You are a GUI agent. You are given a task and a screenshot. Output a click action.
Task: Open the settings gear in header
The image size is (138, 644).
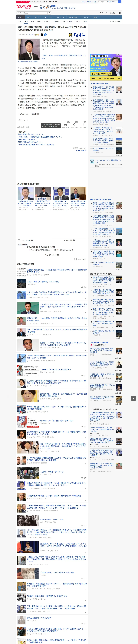(x=120, y=13)
